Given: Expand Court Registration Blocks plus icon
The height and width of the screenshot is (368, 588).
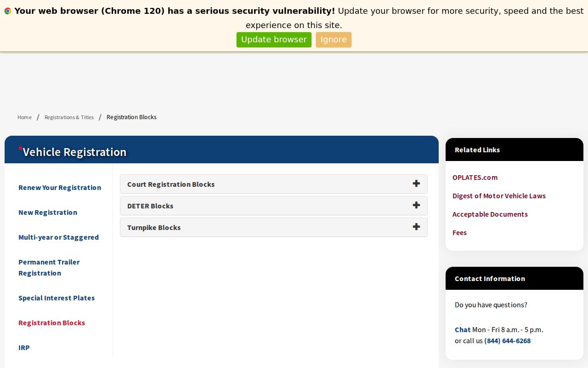Looking at the screenshot, I should click(416, 184).
